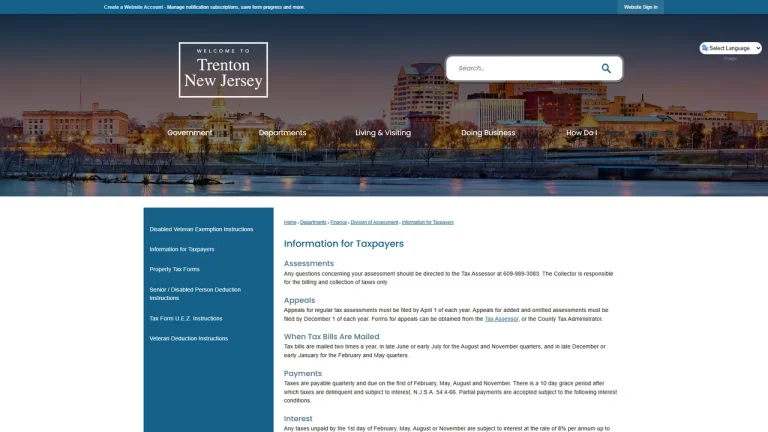The width and height of the screenshot is (768, 432).
Task: Go to Finance breadcrumb link
Action: click(x=338, y=222)
